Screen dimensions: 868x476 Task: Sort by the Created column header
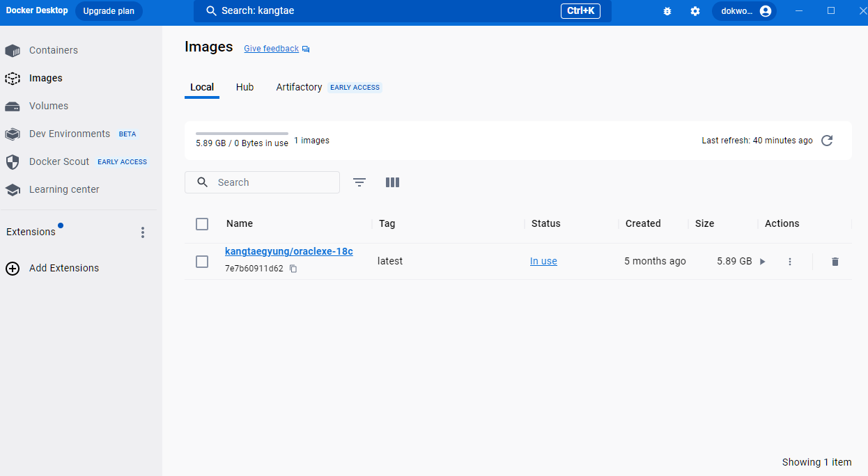click(x=643, y=223)
